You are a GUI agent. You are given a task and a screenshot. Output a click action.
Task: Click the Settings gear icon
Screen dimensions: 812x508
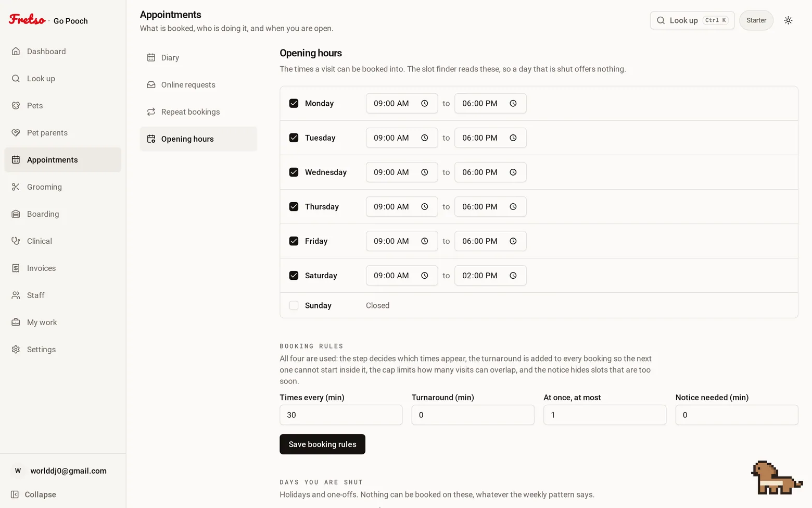pos(16,349)
